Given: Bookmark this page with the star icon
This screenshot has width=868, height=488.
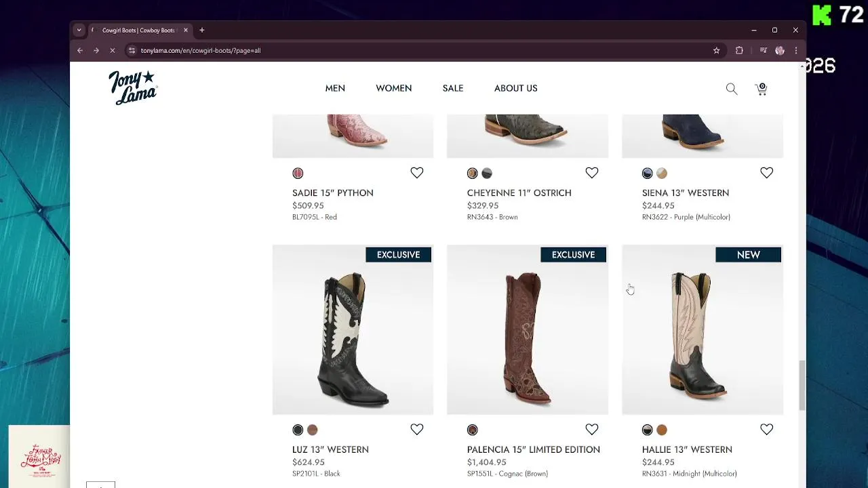Looking at the screenshot, I should (716, 50).
